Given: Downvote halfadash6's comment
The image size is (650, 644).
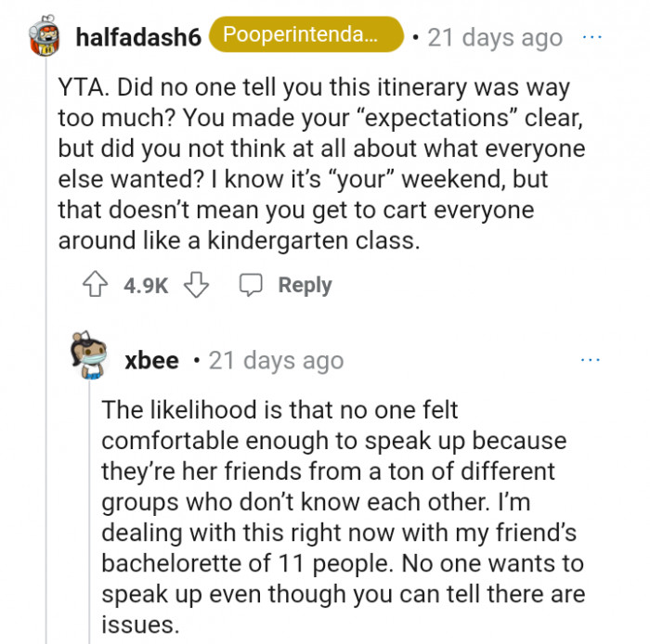Looking at the screenshot, I should coord(196,285).
